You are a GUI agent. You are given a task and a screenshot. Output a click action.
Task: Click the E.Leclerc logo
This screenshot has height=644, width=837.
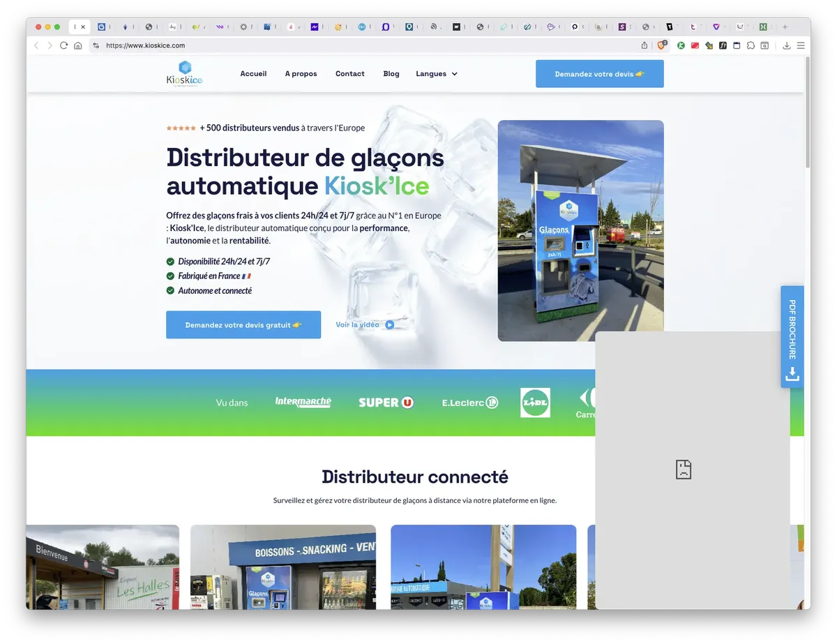click(470, 403)
